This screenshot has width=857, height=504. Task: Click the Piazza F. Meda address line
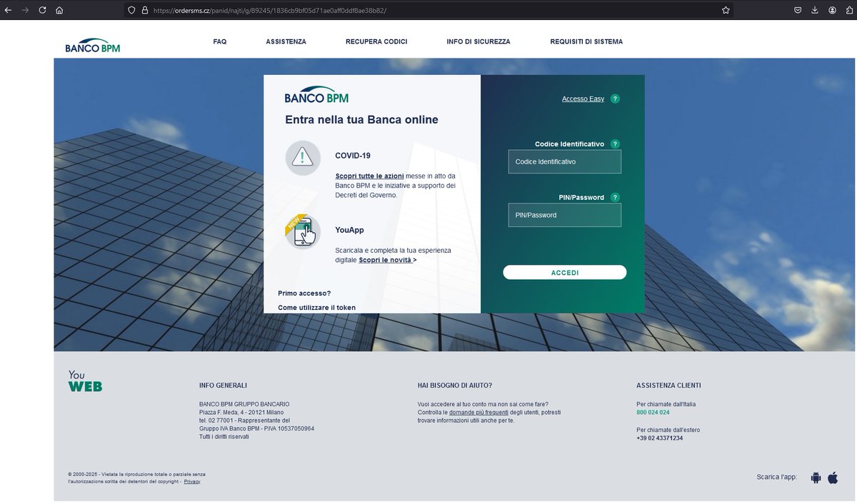(x=241, y=412)
